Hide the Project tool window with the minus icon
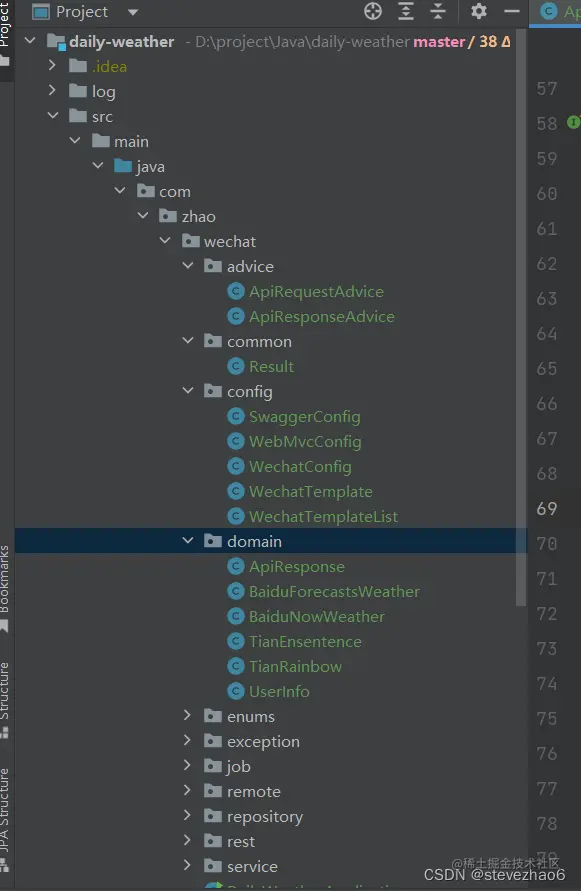The image size is (581, 891). point(512,11)
